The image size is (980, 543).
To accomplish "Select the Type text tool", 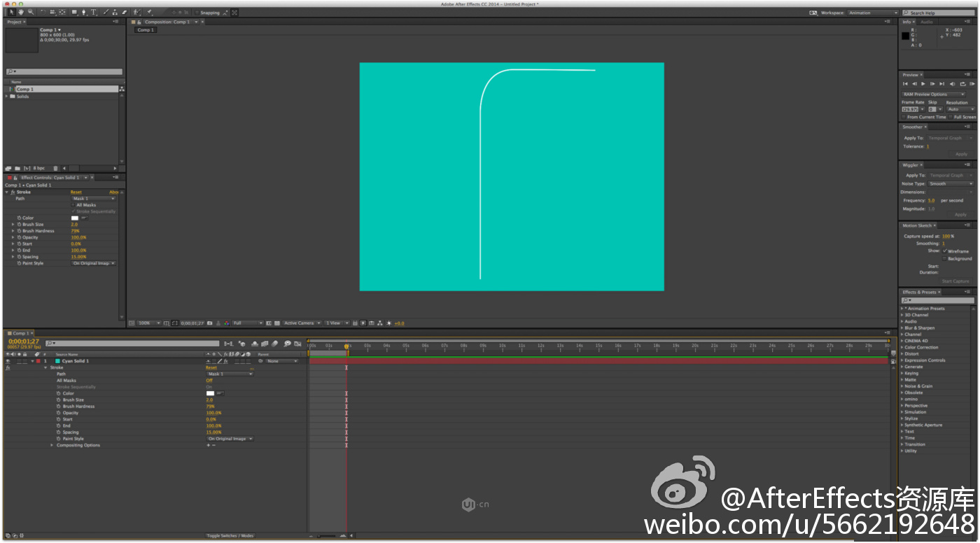I will point(93,12).
